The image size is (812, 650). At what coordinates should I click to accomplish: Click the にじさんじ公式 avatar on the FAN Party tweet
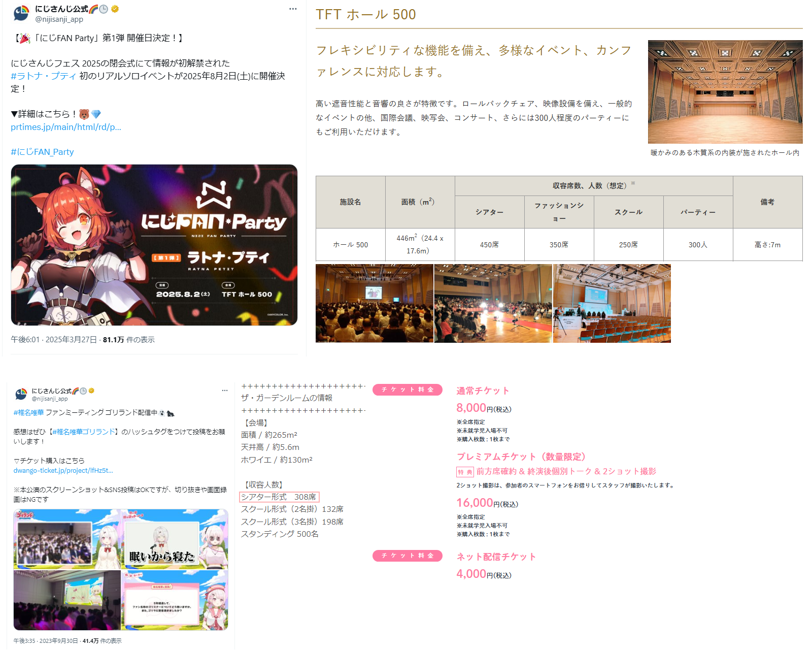(21, 13)
